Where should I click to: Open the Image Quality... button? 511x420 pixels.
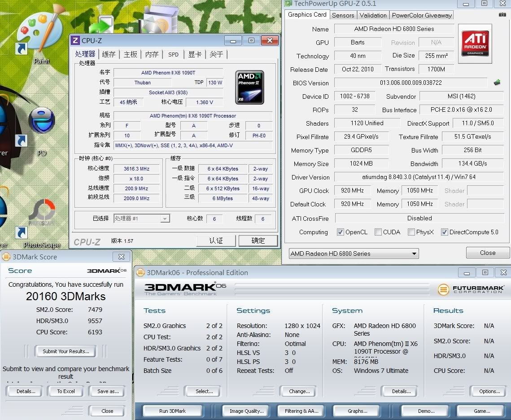[247, 411]
